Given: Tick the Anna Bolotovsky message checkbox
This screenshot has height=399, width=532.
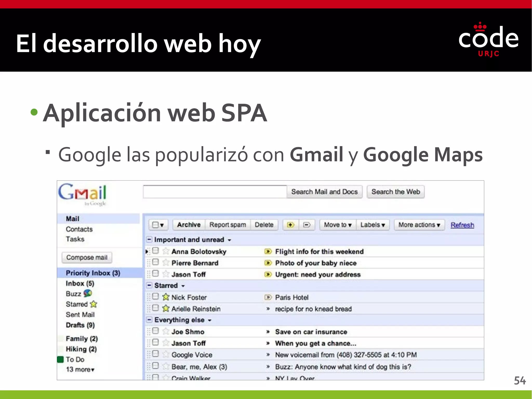Looking at the screenshot, I should click(155, 251).
